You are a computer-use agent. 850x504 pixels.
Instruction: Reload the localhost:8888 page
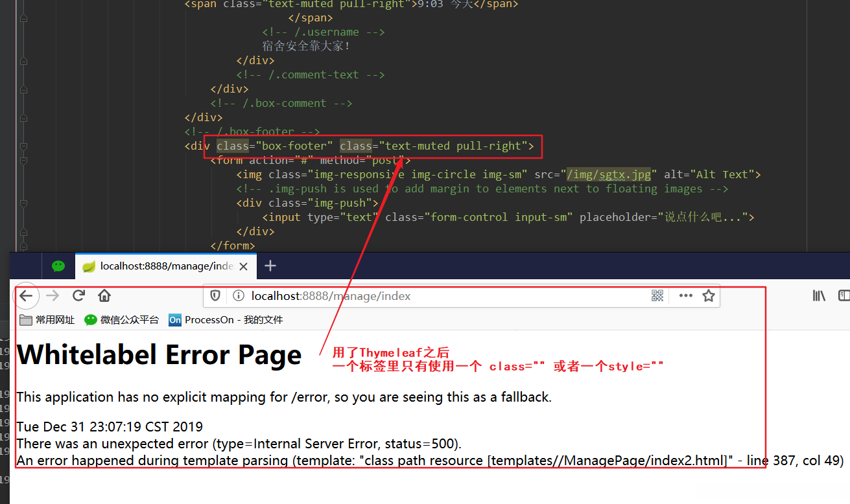(x=79, y=296)
